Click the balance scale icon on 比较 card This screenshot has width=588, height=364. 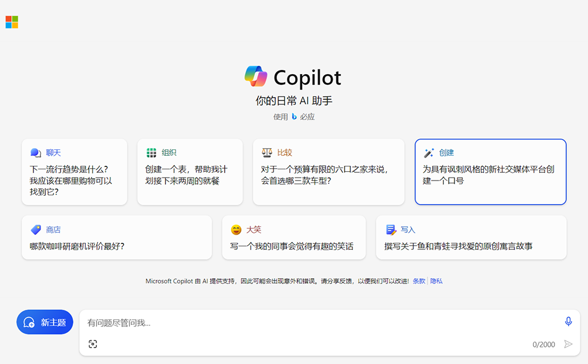point(267,153)
